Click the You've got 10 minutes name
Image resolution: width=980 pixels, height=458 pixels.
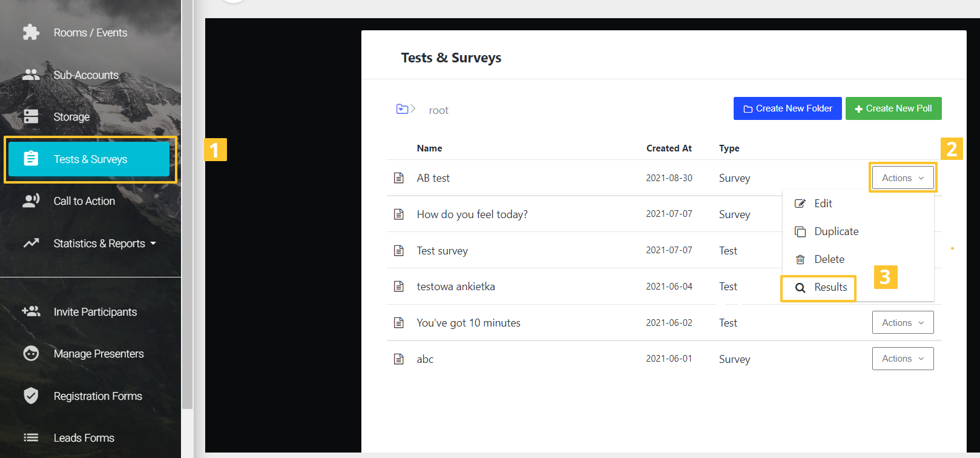point(469,323)
